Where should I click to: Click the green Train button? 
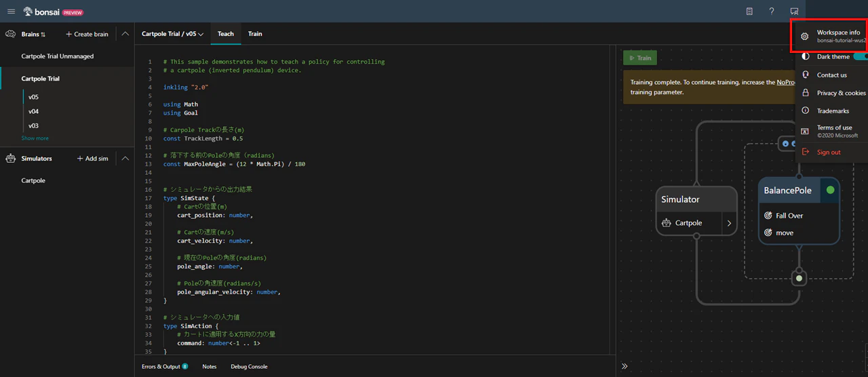click(640, 58)
